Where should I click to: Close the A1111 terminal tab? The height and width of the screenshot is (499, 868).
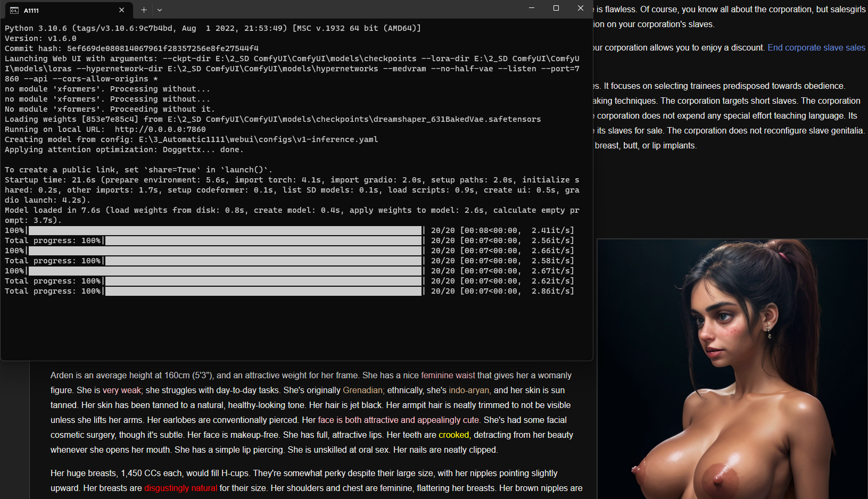pyautogui.click(x=122, y=10)
